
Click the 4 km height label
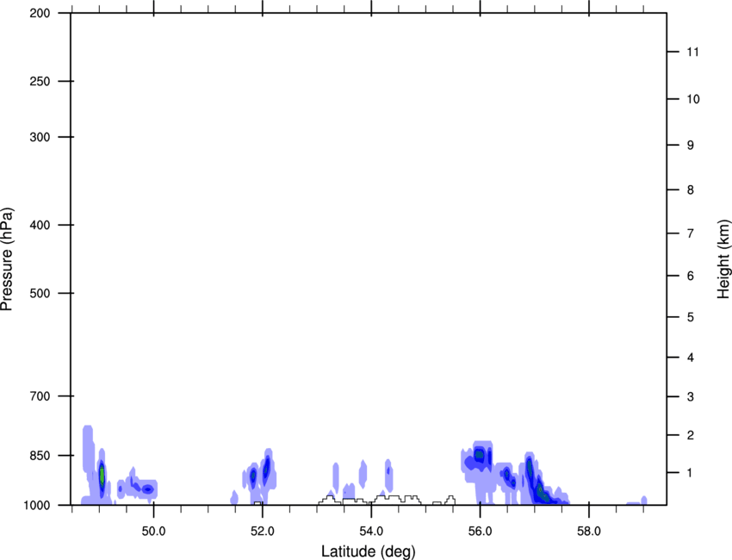pyautogui.click(x=691, y=358)
